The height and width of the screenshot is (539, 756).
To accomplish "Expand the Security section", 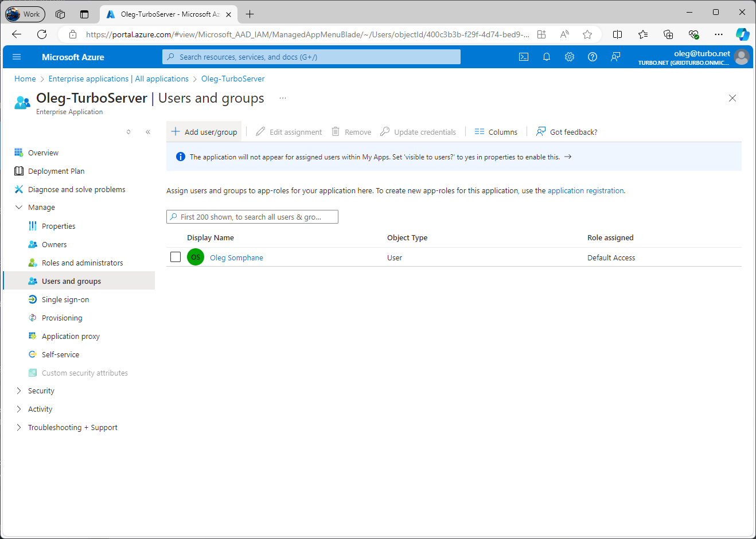I will point(40,390).
